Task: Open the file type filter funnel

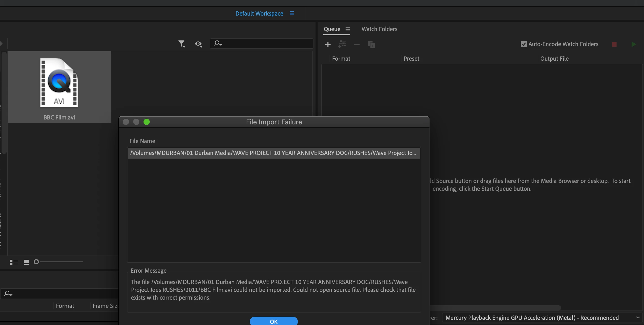Action: coord(182,44)
